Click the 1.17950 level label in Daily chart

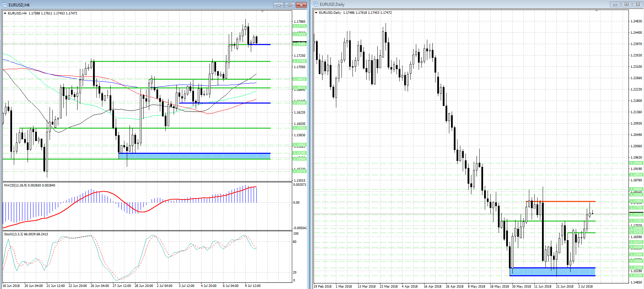coord(636,201)
